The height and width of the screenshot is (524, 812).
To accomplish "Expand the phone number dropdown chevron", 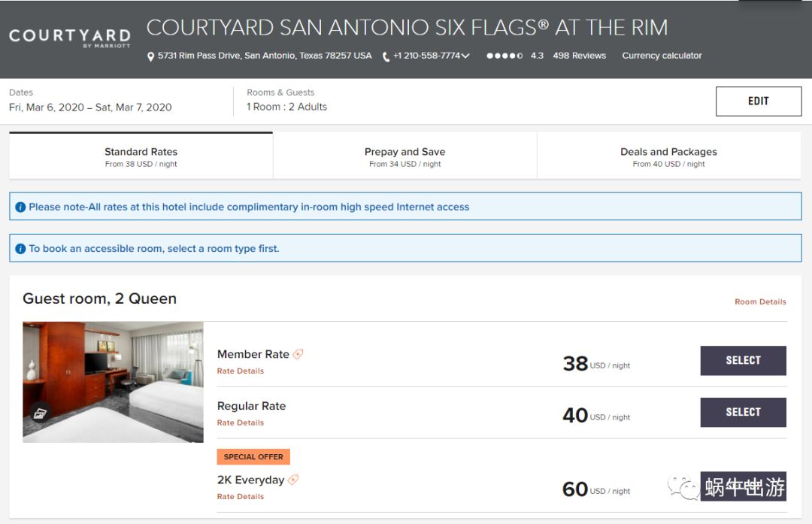I will (465, 56).
